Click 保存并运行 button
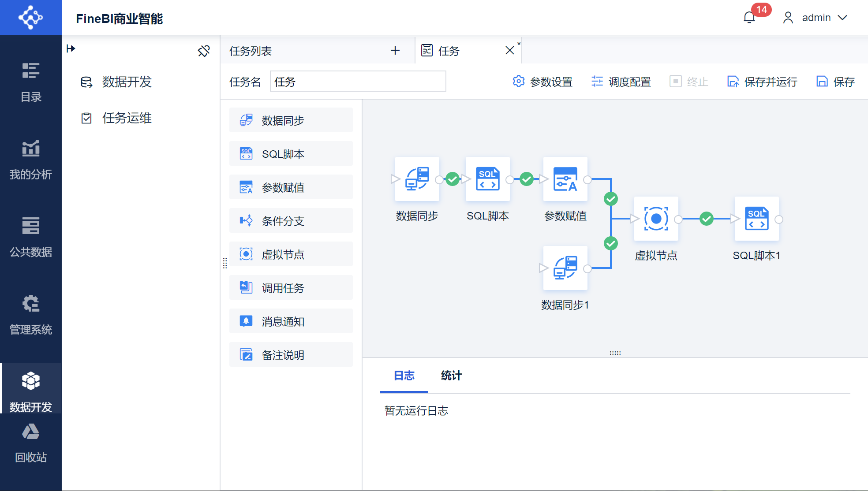This screenshot has height=491, width=868. [x=762, y=82]
